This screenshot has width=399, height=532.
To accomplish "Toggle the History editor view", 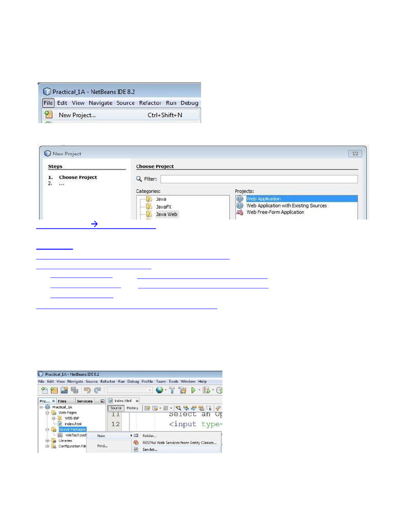I will [132, 408].
